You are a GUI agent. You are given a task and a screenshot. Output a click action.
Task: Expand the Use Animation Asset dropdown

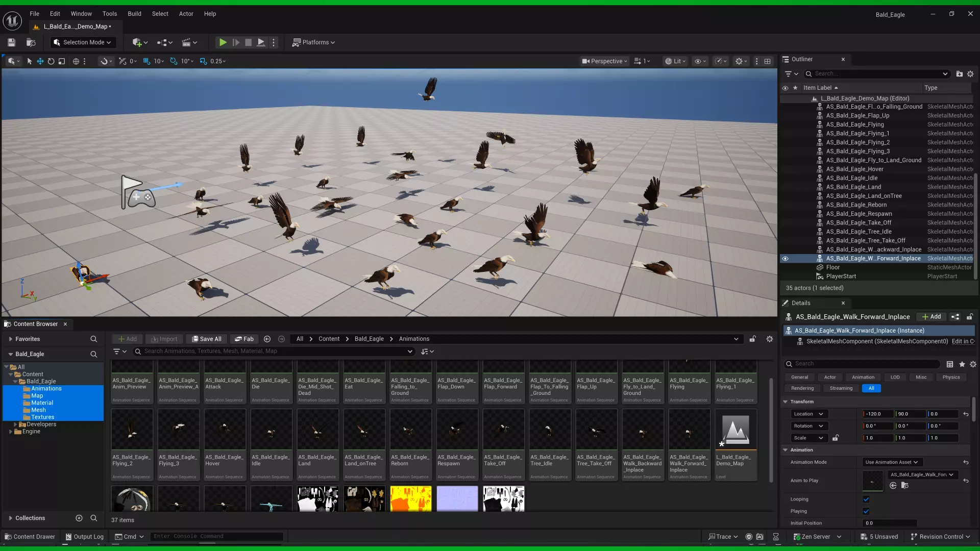892,462
